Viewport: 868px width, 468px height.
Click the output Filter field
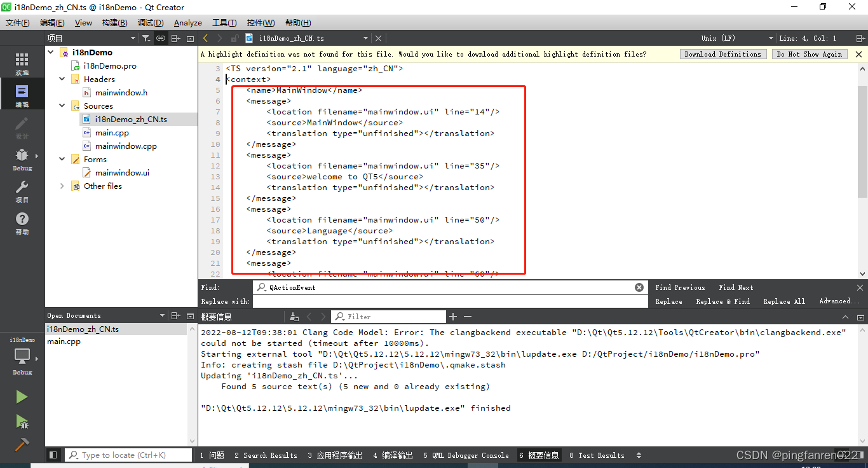click(x=388, y=317)
